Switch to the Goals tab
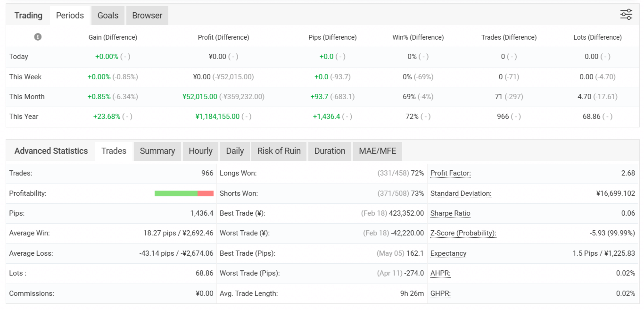 pyautogui.click(x=108, y=16)
